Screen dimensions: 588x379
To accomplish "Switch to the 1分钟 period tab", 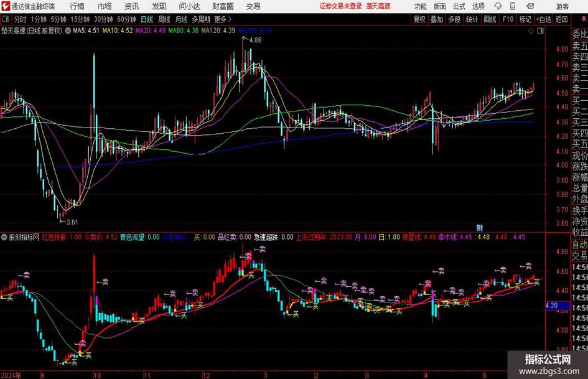I will (x=38, y=19).
